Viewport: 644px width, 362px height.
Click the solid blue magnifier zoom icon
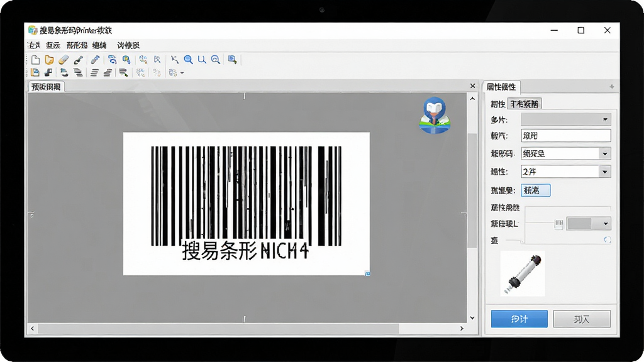point(188,60)
